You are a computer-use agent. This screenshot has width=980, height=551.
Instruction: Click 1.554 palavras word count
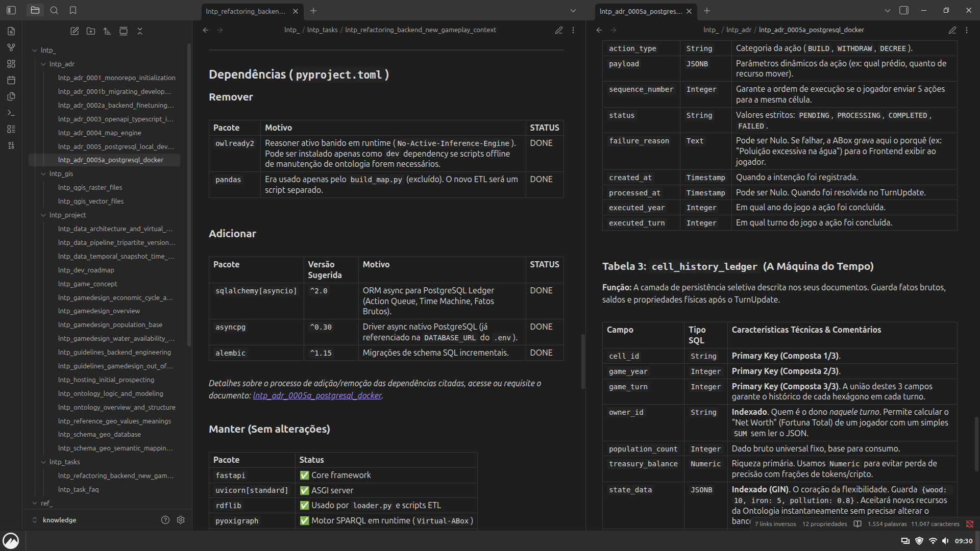tap(887, 524)
